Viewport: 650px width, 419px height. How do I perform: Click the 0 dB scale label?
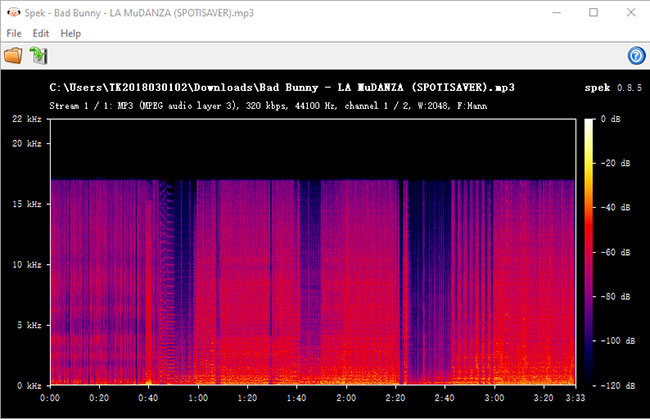tap(610, 119)
